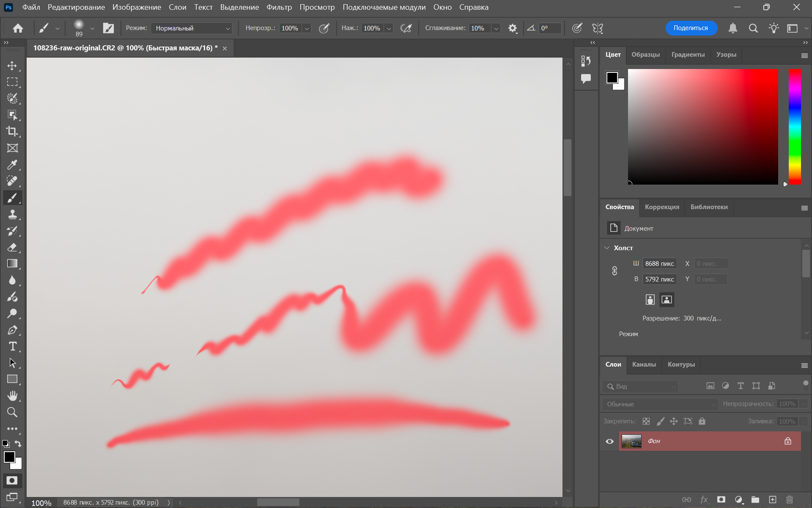Image resolution: width=812 pixels, height=508 pixels.
Task: Pick the Hand tool
Action: point(12,396)
